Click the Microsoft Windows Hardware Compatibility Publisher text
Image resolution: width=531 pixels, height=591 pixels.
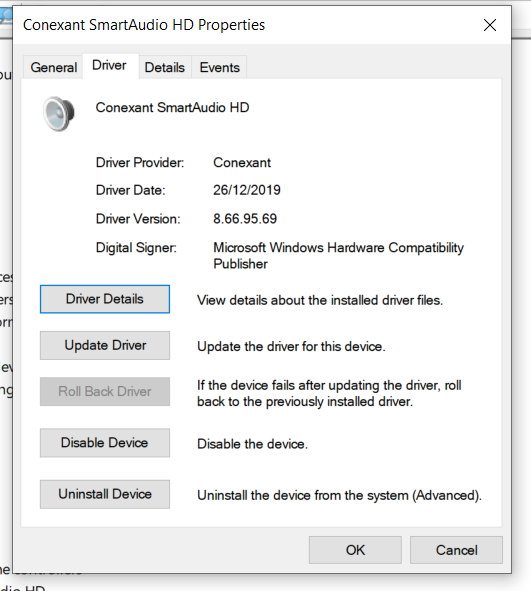click(x=338, y=256)
